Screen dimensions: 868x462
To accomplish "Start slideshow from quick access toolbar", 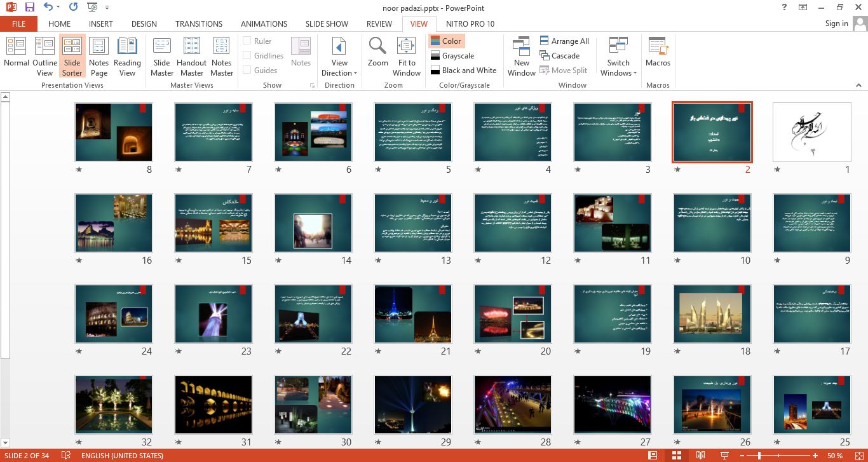I will click(92, 8).
